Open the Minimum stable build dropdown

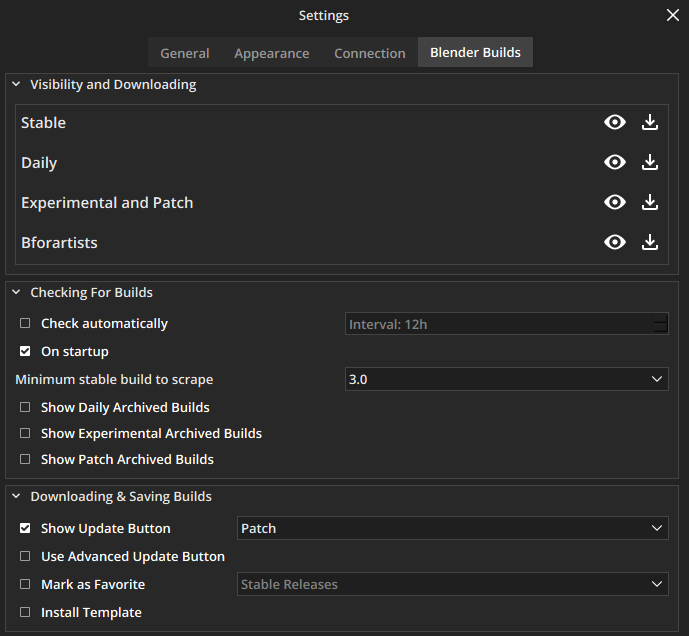point(506,379)
